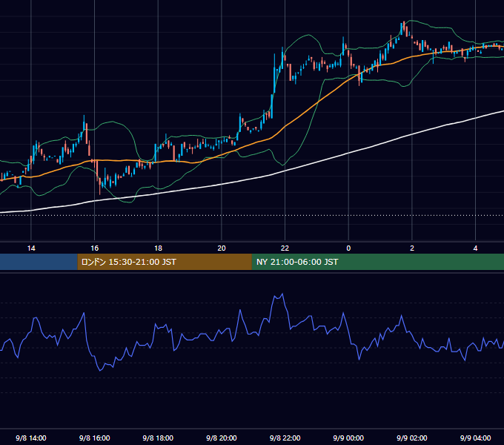Click the 18 hour label on price chart axis
Viewport: 504px width, 445px height.
[158, 248]
